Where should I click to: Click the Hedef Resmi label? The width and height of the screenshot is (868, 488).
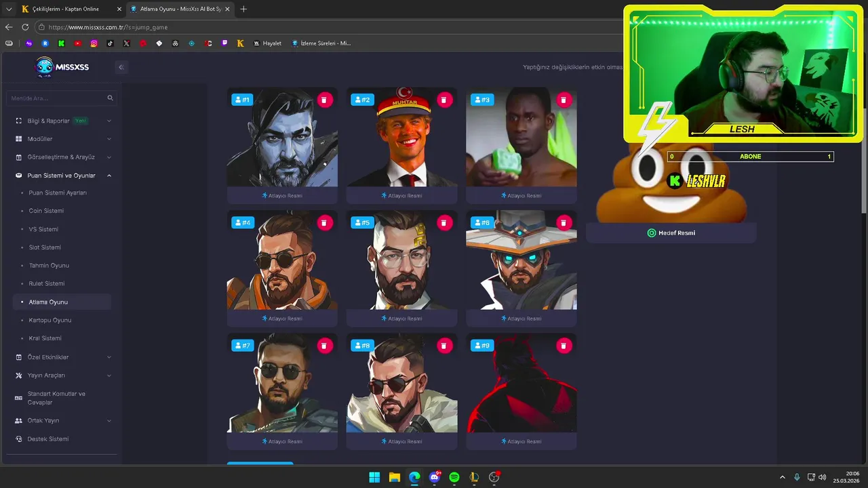tap(671, 233)
